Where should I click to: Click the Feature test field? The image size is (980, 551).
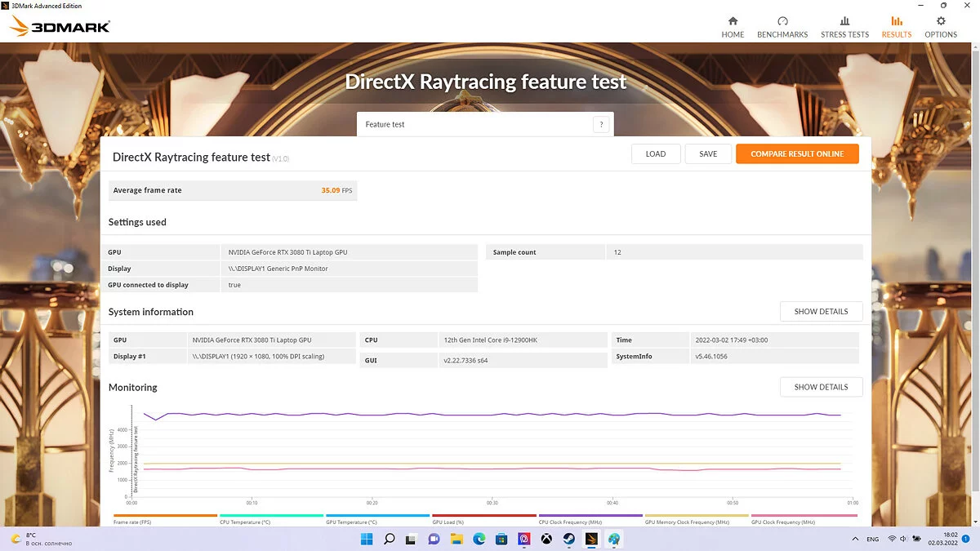485,125
